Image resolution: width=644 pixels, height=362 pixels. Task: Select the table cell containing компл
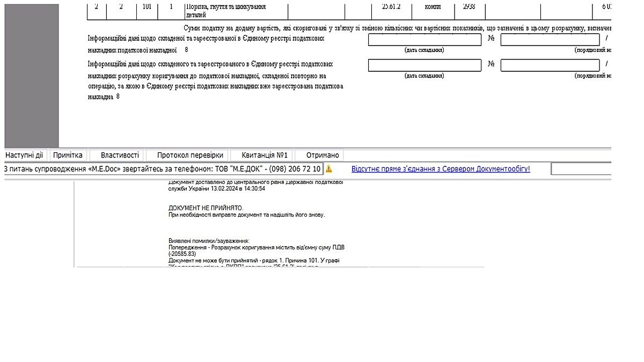433,8
